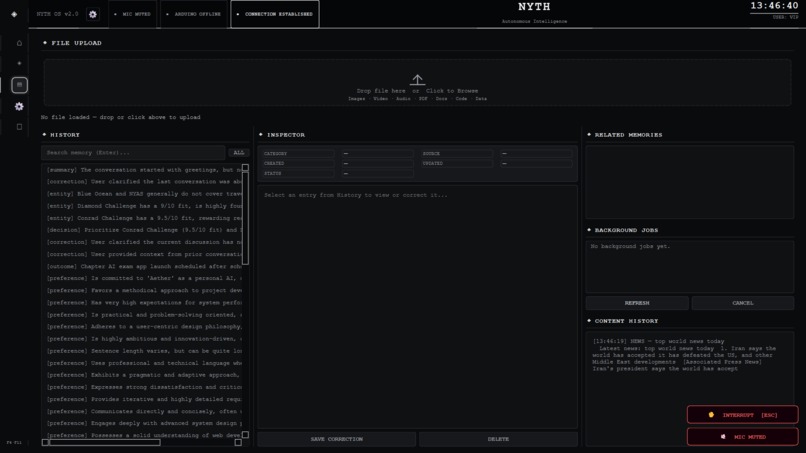Select '[preference] Exhibits a pragmatic' entry
The image size is (806, 453).
click(x=142, y=375)
